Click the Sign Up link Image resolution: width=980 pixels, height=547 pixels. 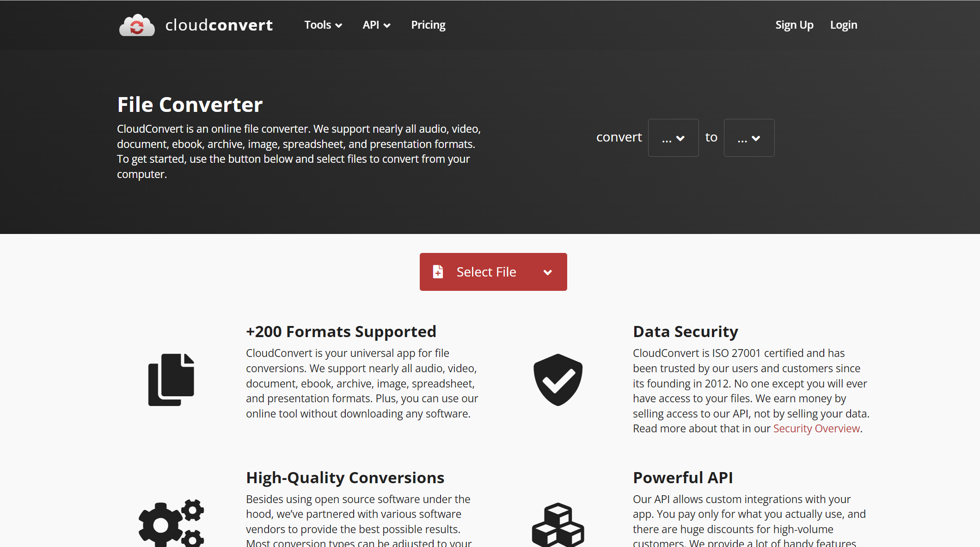click(x=794, y=25)
